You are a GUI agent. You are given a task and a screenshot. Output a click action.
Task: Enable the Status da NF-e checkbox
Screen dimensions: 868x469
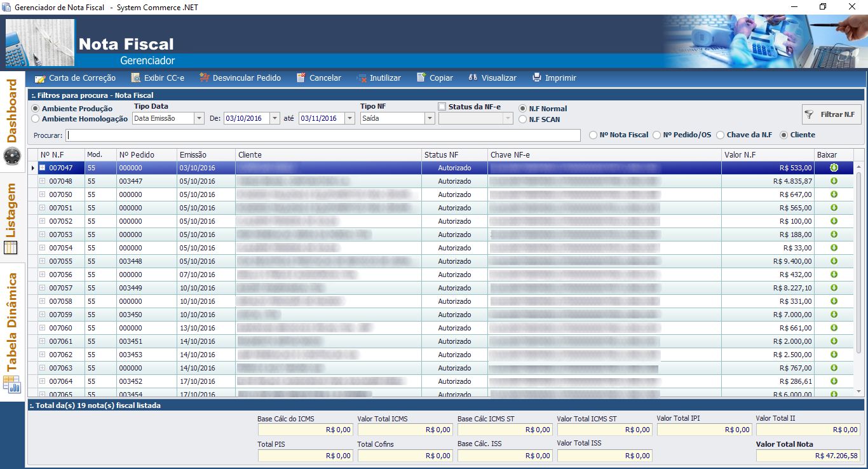(443, 106)
